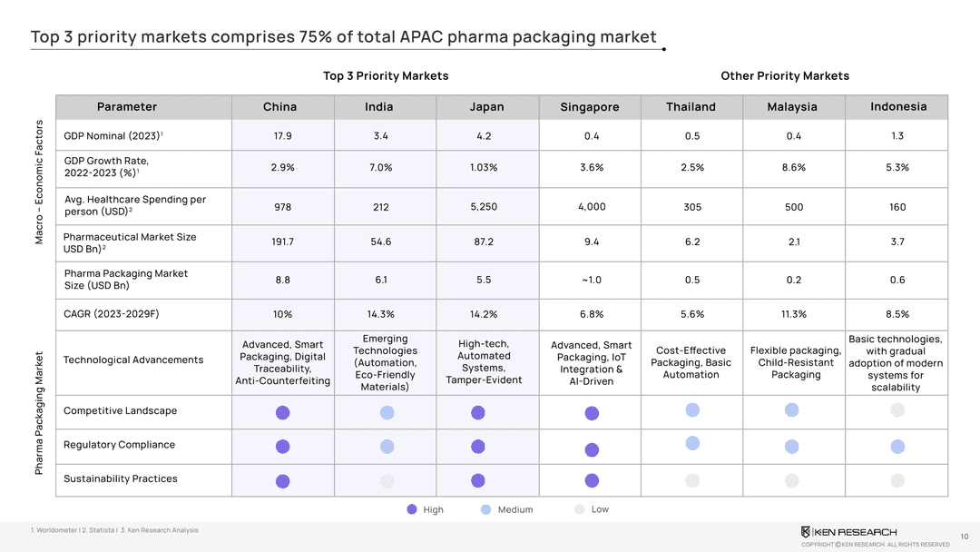Viewport: 980px width, 552px height.
Task: Select the Indonesia column header
Action: click(897, 107)
